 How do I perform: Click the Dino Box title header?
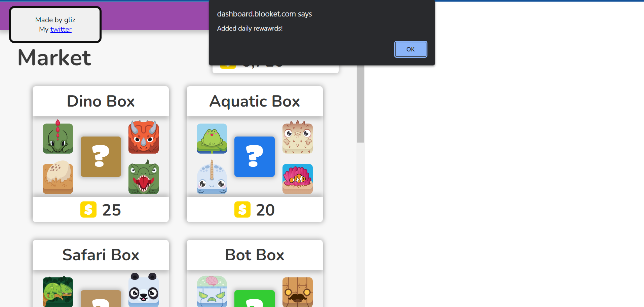click(101, 101)
